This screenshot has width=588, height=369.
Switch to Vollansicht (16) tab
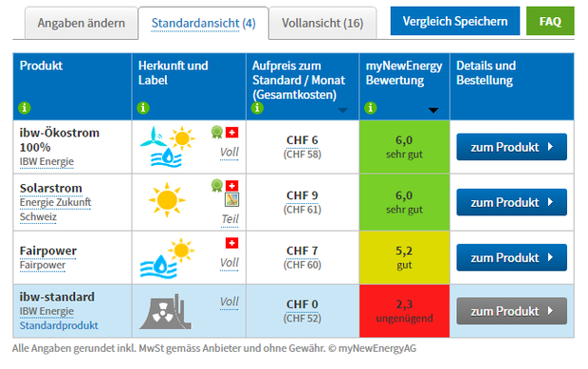(x=322, y=24)
